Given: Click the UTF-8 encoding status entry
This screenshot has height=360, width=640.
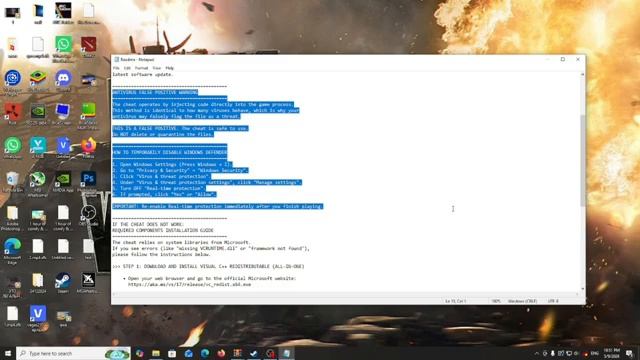Looking at the screenshot, I should [x=553, y=301].
